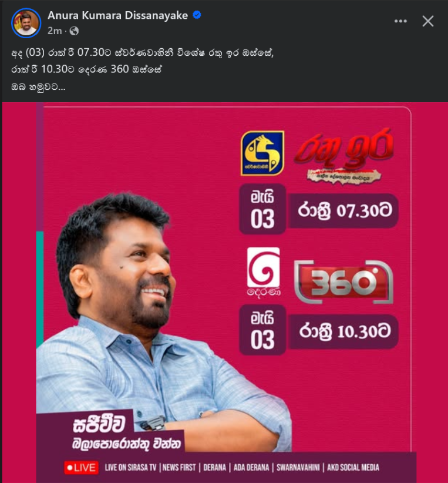Click the 2m post timestamp

[x=55, y=31]
